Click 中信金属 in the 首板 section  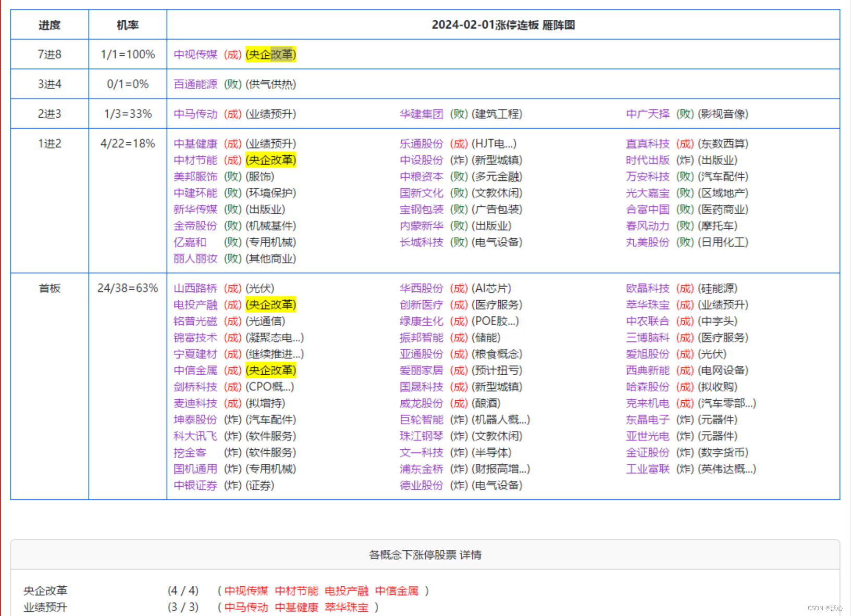195,370
